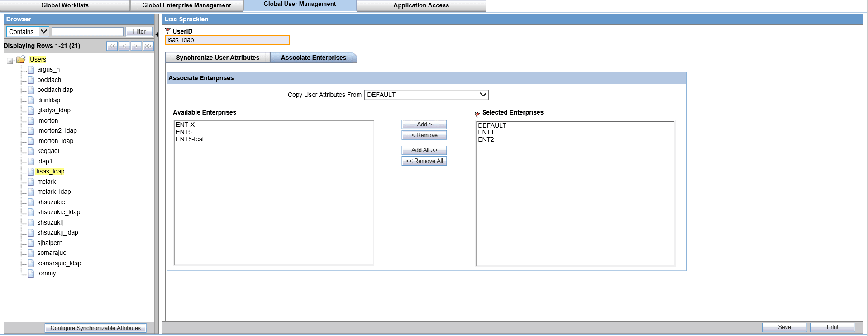Select user boddachldap in the tree
This screenshot has height=336, width=868.
pyautogui.click(x=55, y=90)
